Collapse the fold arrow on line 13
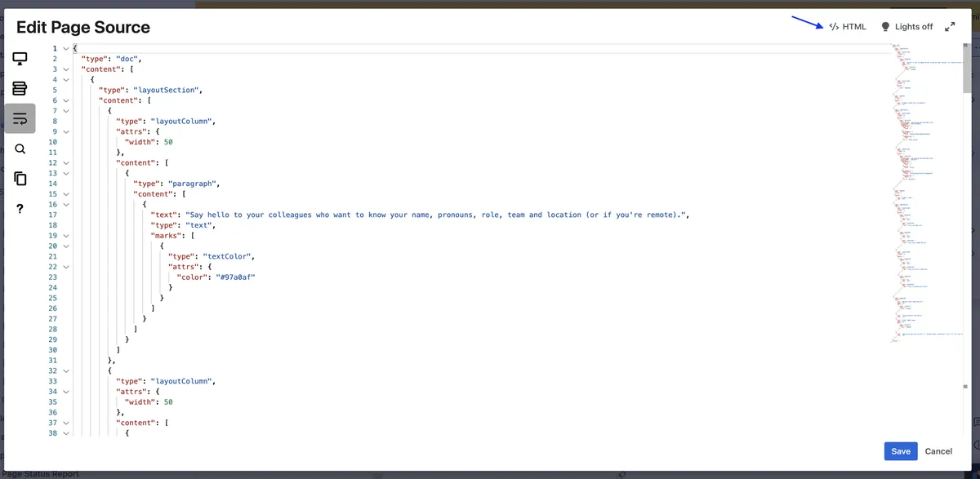Image resolution: width=980 pixels, height=479 pixels. pos(65,173)
